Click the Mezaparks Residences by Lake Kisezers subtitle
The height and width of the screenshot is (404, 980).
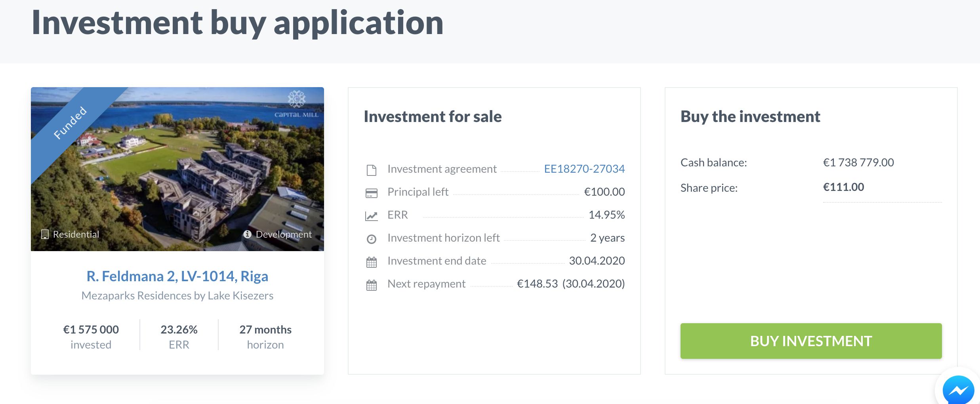coord(177,295)
